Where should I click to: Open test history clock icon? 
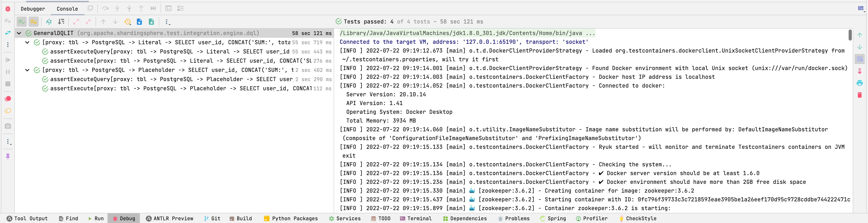[x=127, y=22]
